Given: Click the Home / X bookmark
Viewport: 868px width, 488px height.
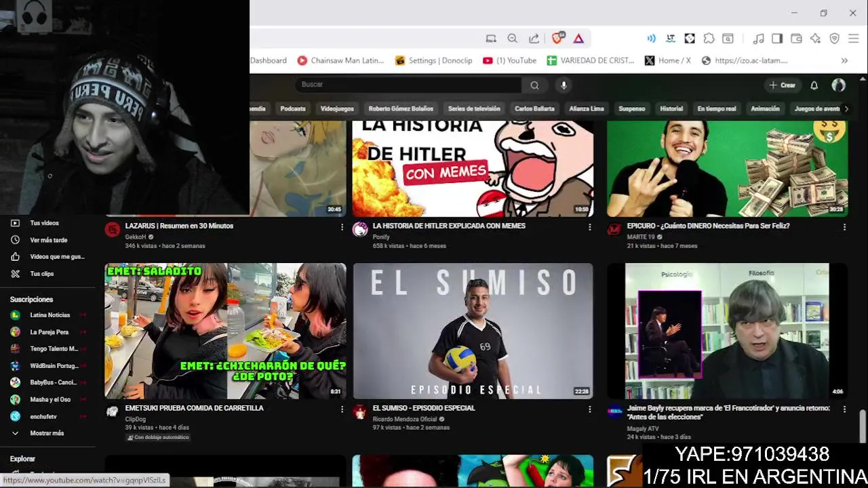Looking at the screenshot, I should tap(668, 60).
